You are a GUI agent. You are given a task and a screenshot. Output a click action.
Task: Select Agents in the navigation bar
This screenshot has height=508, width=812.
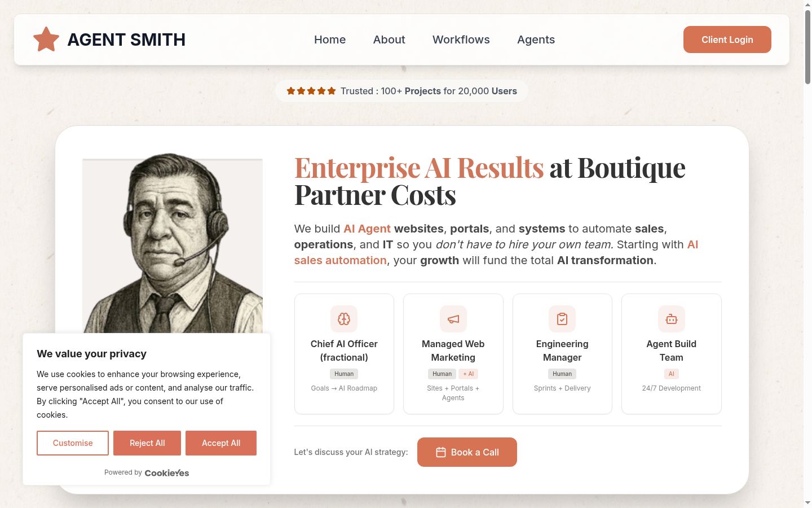tap(536, 40)
